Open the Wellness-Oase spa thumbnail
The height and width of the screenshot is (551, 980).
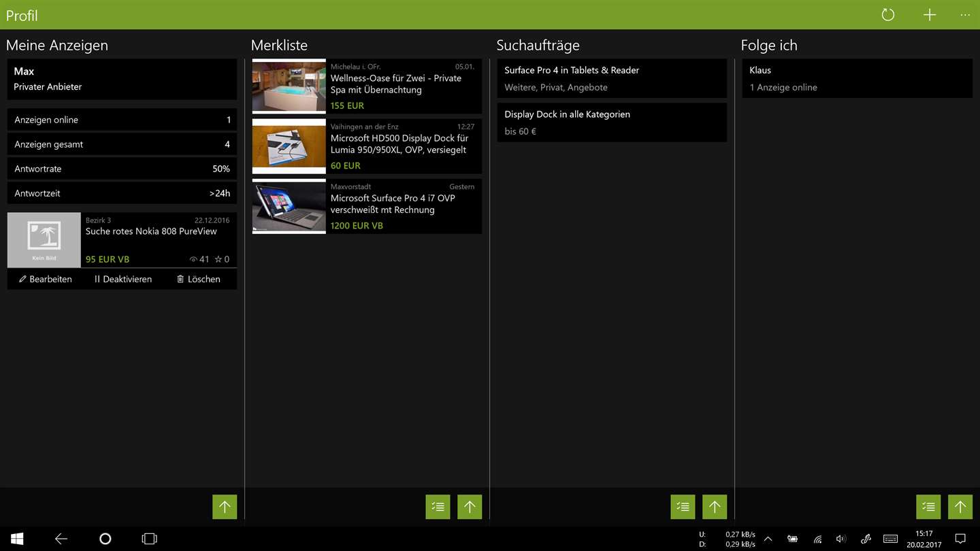289,86
